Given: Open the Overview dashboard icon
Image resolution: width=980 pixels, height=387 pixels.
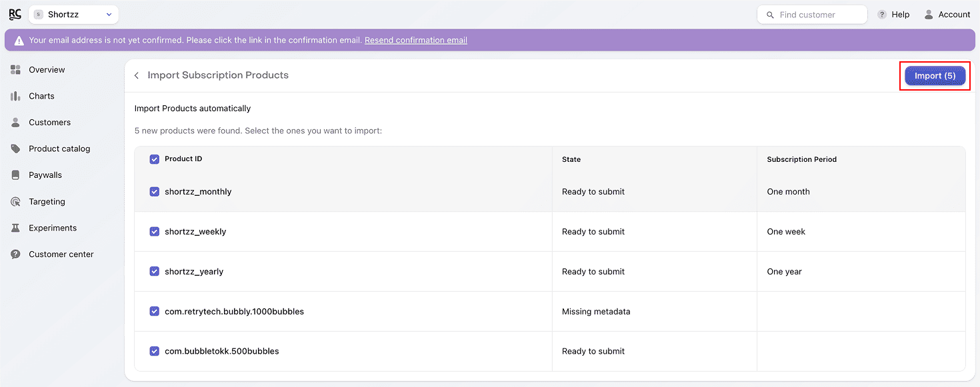Looking at the screenshot, I should 15,70.
